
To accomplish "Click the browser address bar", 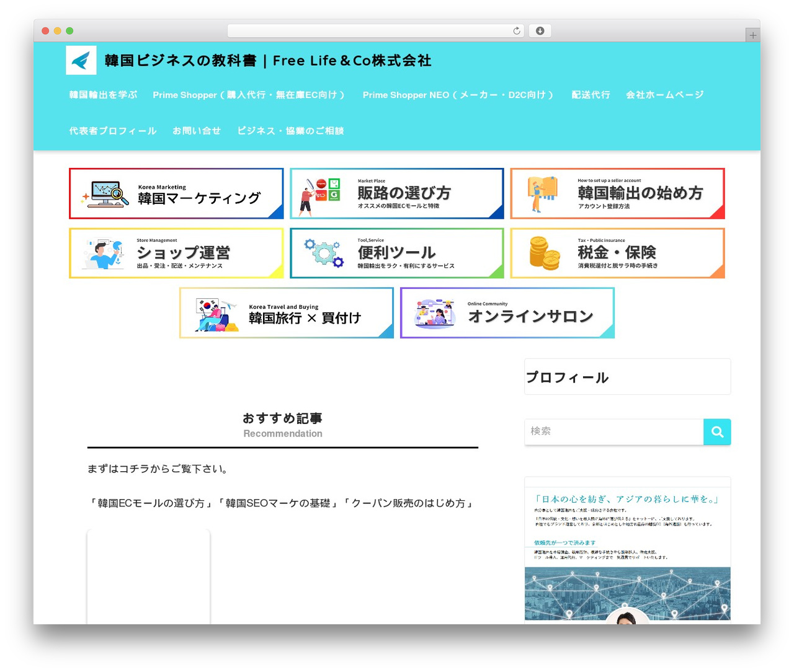I will [x=376, y=31].
